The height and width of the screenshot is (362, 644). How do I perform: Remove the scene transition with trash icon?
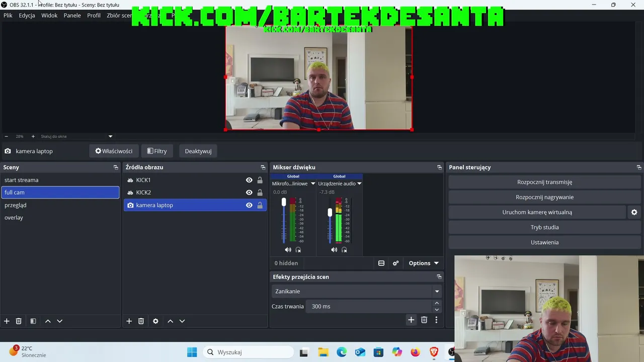[x=424, y=320]
